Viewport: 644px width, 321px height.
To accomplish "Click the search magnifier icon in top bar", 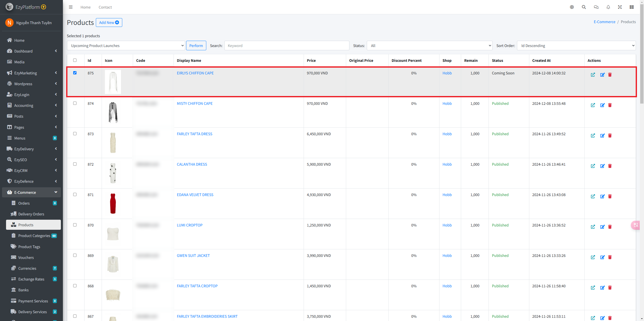I will (584, 7).
